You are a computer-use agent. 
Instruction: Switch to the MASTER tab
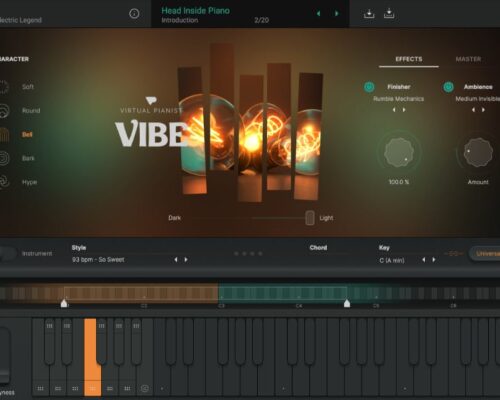pos(468,59)
